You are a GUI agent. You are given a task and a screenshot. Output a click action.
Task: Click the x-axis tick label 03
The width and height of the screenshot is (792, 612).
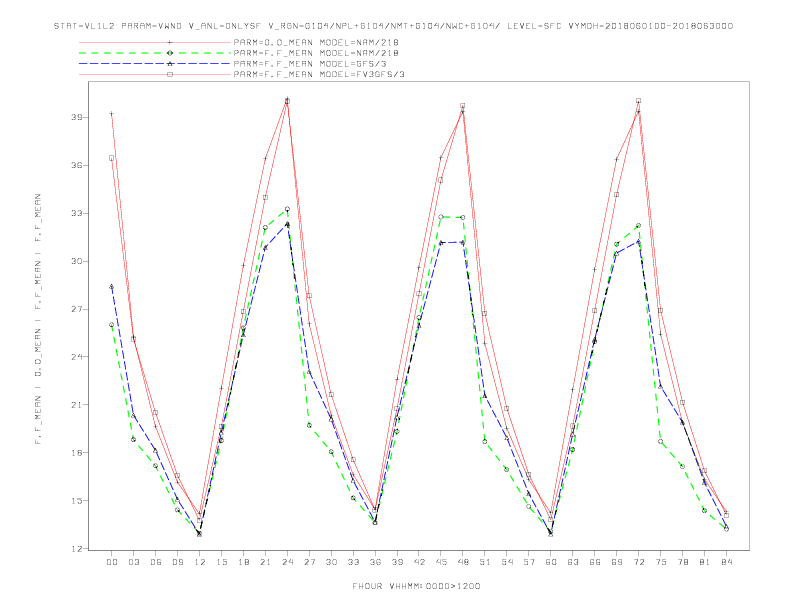coord(133,562)
